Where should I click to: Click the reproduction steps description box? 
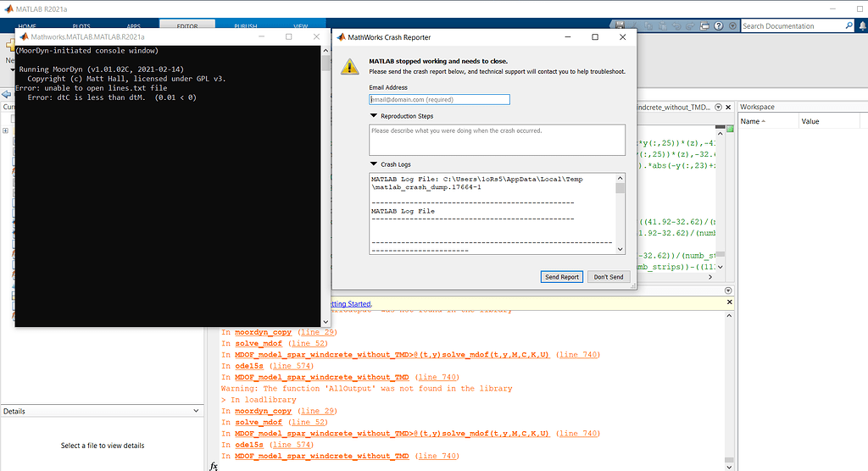coord(497,140)
